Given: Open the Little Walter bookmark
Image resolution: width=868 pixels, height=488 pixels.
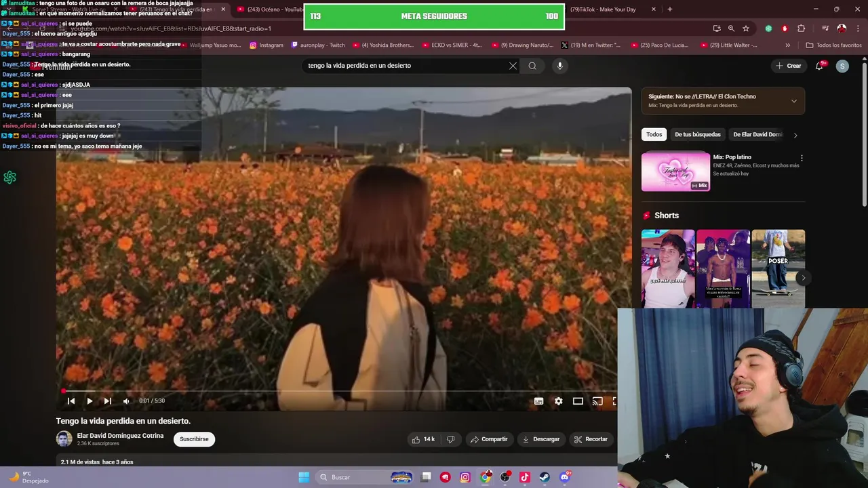Looking at the screenshot, I should (x=728, y=45).
